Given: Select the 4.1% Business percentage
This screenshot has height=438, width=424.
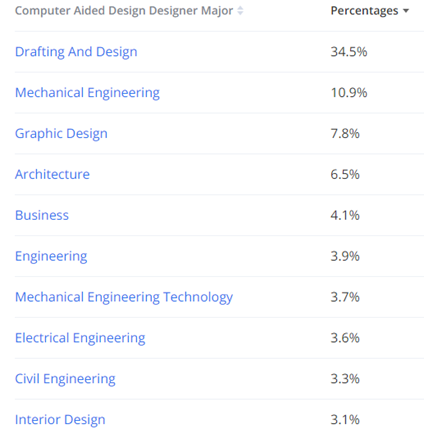Looking at the screenshot, I should pyautogui.click(x=345, y=215).
